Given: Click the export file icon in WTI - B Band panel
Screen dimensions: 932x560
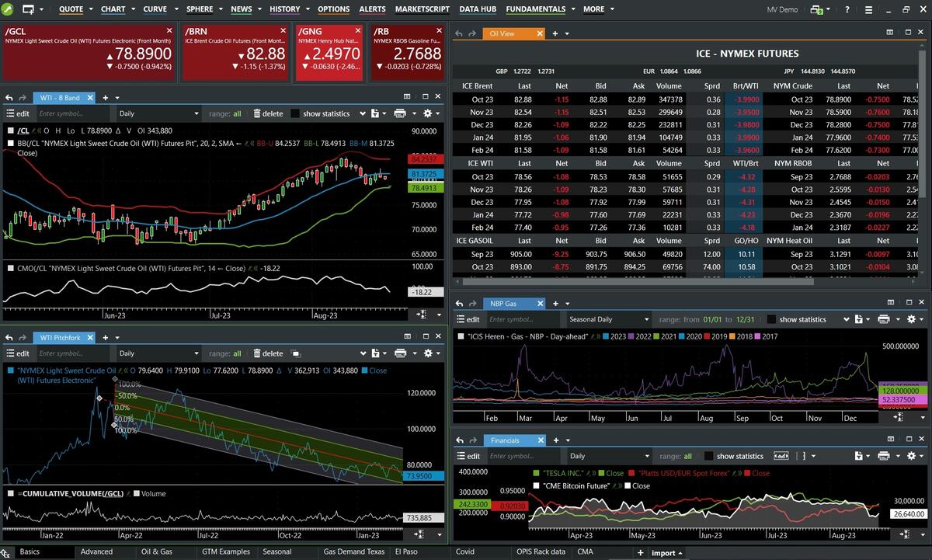Looking at the screenshot, I should pos(374,113).
